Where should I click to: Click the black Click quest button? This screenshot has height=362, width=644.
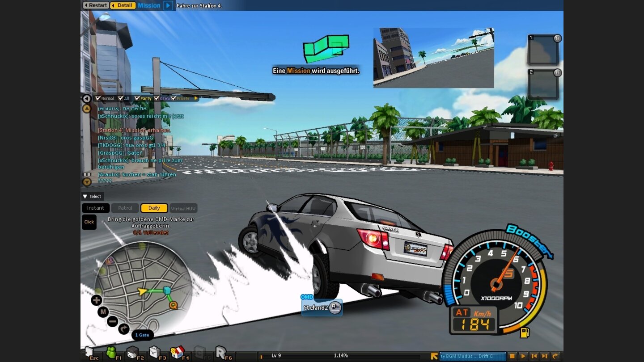click(x=89, y=222)
